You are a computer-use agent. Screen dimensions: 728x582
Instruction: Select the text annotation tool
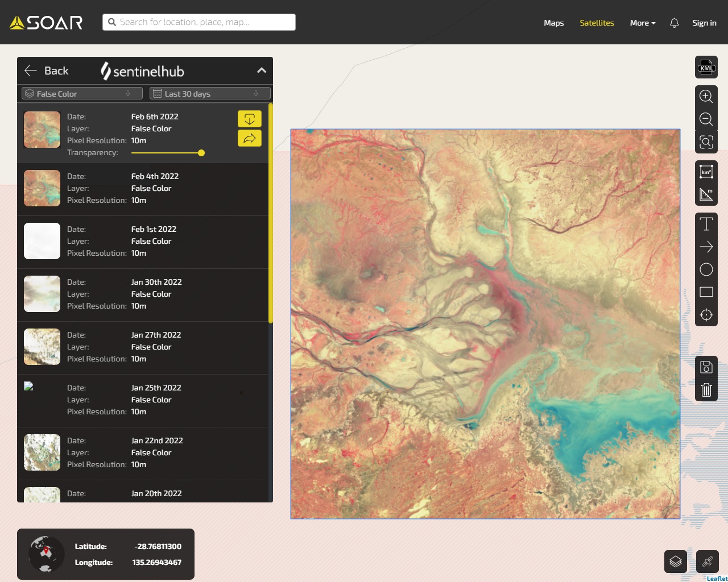[x=706, y=224]
